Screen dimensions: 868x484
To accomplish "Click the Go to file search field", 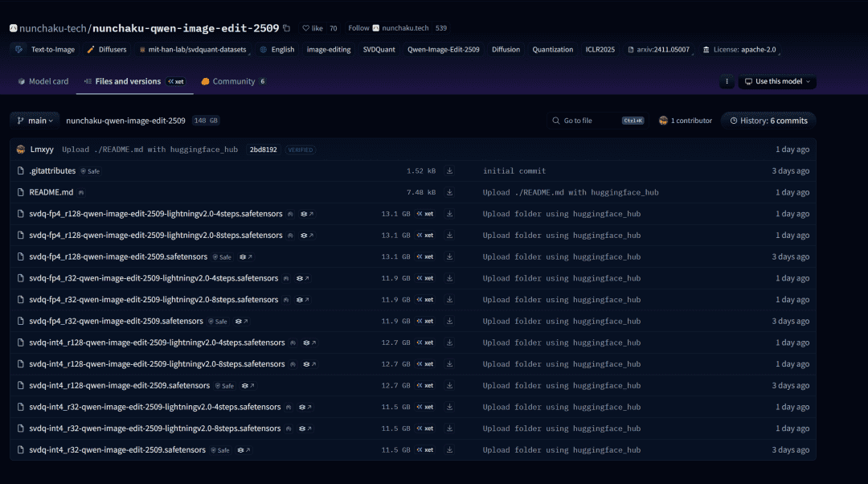I will tap(591, 121).
